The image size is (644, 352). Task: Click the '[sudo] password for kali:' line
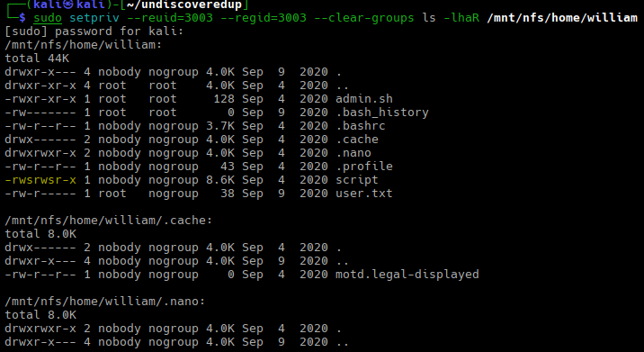[x=94, y=32]
